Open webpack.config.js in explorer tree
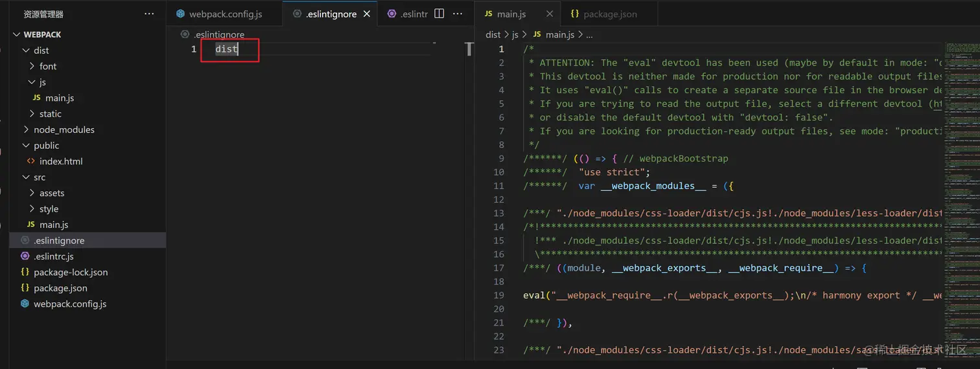The height and width of the screenshot is (369, 980). pyautogui.click(x=87, y=304)
